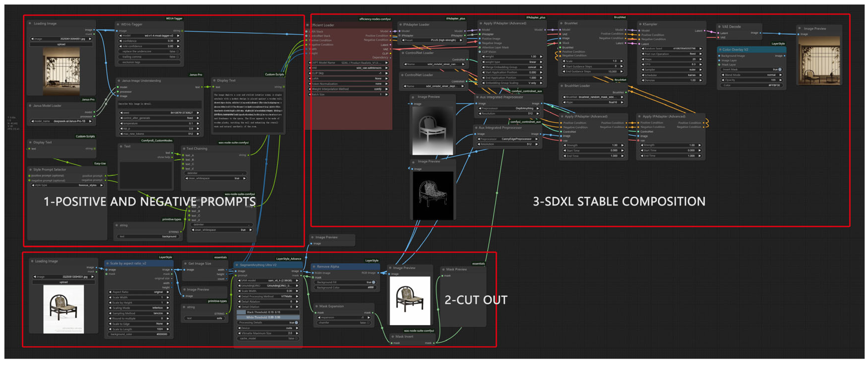Viewport: 868px width, 365px height.
Task: Collapse the Get Image Size node
Action: coord(185,264)
